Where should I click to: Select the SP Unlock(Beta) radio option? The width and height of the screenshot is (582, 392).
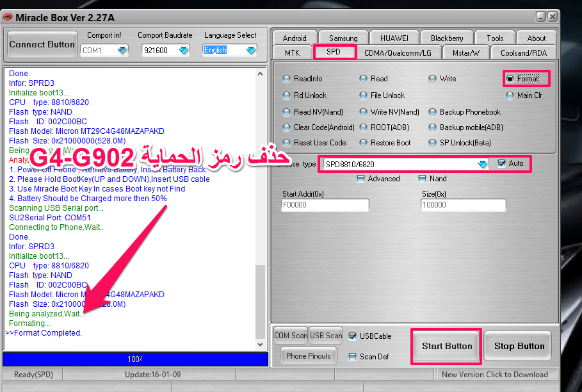pyautogui.click(x=460, y=143)
